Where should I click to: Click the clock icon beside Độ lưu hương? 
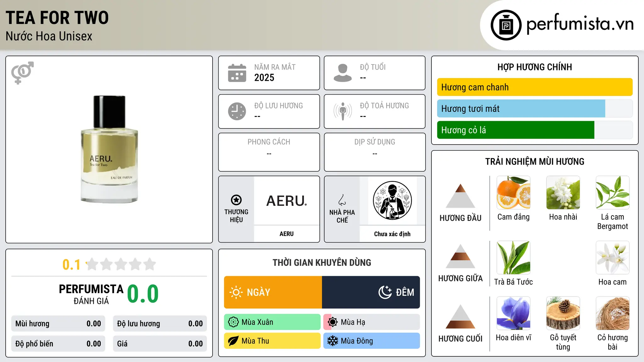coord(237,111)
